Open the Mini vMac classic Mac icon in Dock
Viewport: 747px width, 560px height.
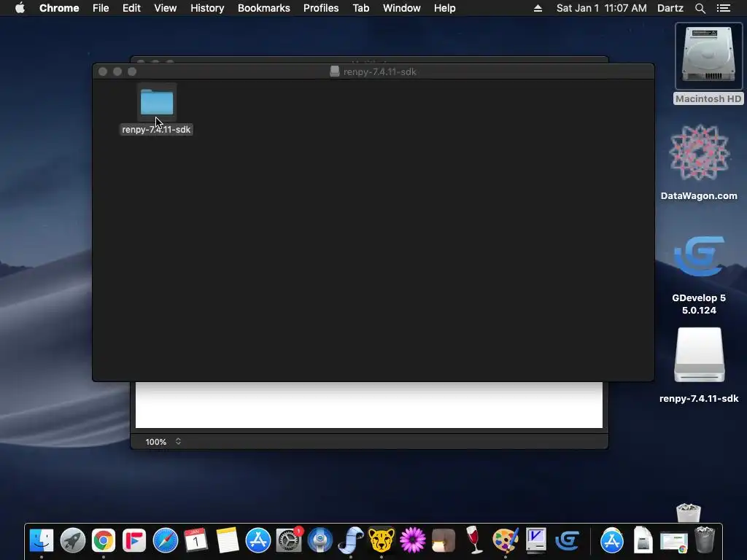coord(536,540)
